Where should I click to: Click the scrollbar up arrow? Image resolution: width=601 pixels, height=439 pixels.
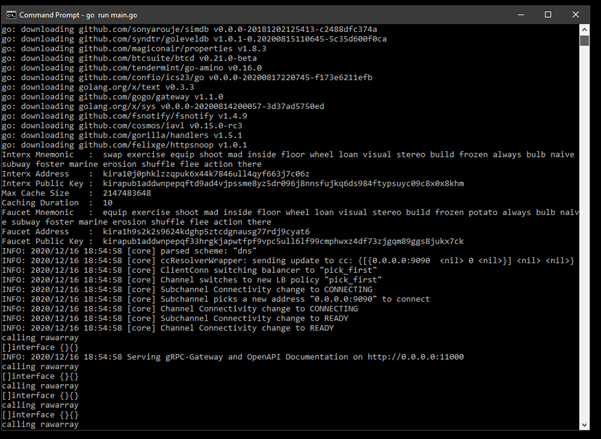coord(584,29)
